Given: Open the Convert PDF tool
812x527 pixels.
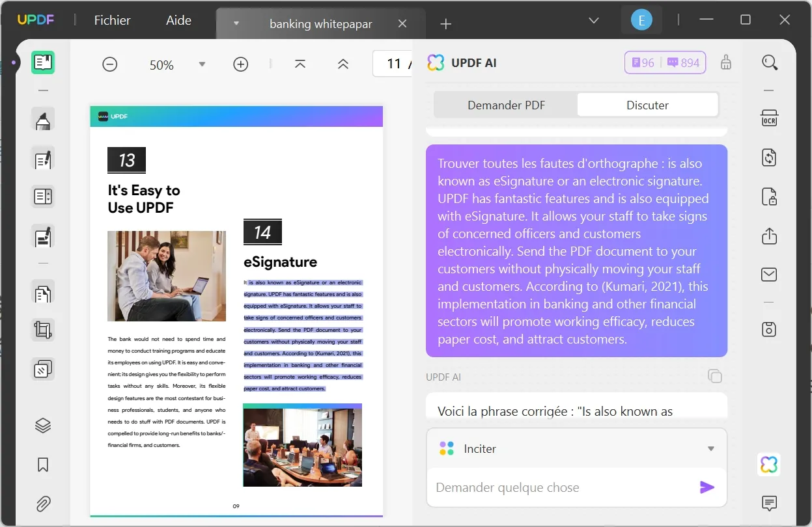Looking at the screenshot, I should pos(769,157).
